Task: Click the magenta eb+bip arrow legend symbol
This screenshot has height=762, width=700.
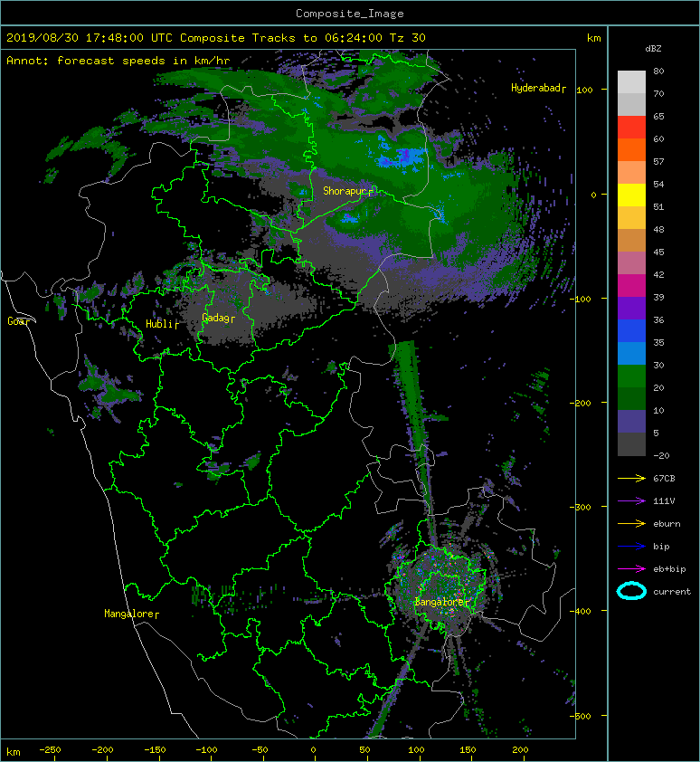Action: point(631,568)
